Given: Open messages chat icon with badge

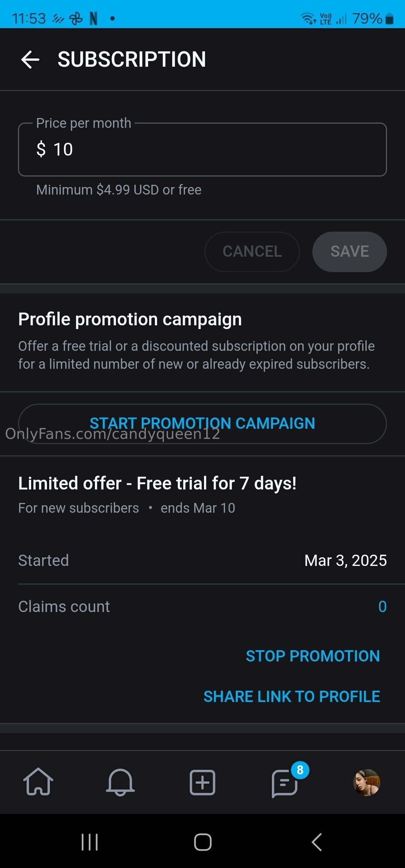Looking at the screenshot, I should point(285,783).
